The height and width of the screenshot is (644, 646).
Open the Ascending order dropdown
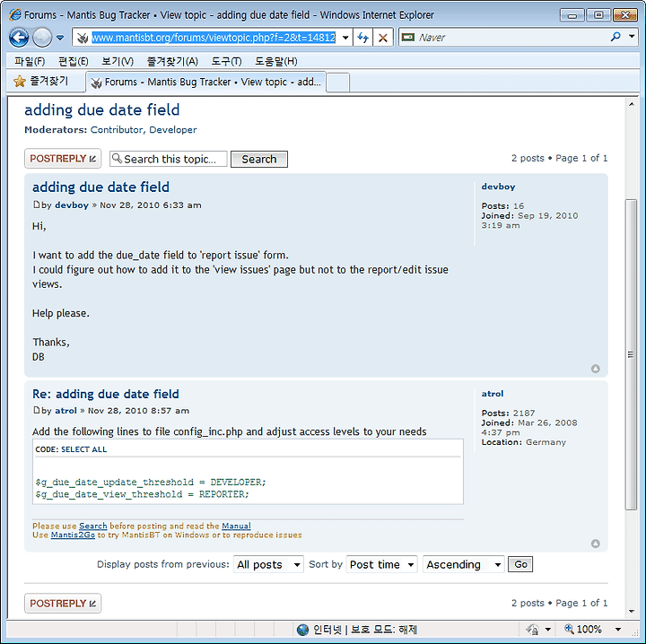[464, 564]
